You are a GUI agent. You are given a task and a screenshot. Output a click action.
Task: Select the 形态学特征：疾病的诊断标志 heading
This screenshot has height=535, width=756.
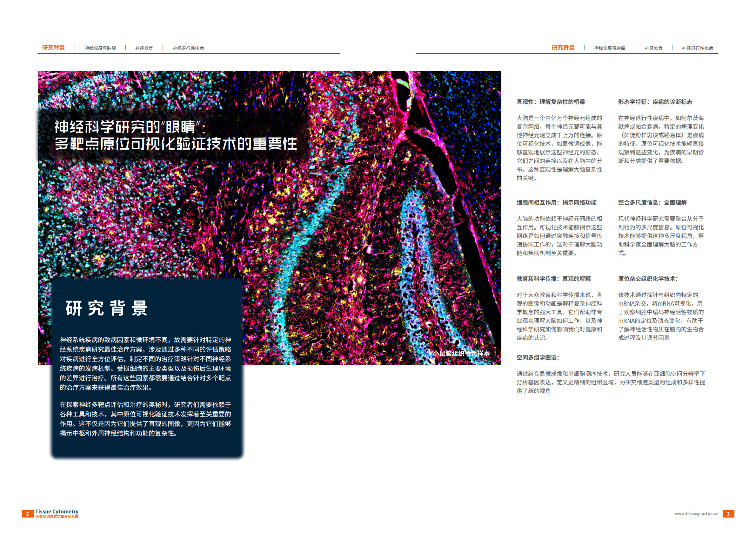[x=655, y=102]
